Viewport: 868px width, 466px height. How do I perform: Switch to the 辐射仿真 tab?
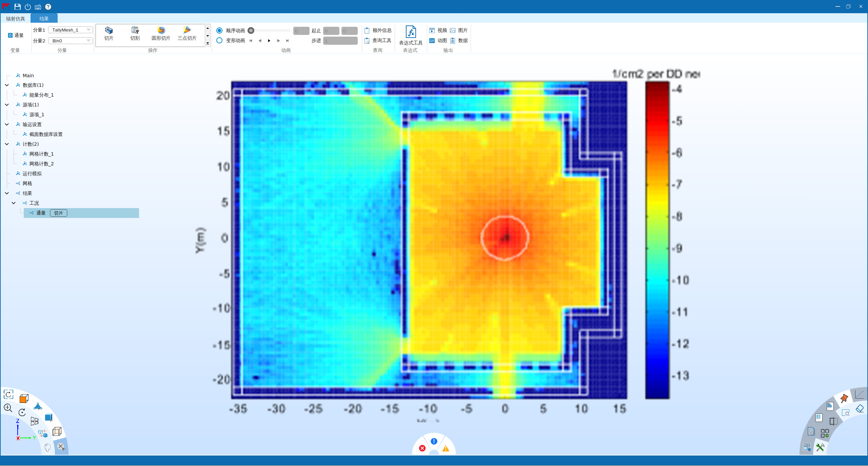tap(16, 19)
